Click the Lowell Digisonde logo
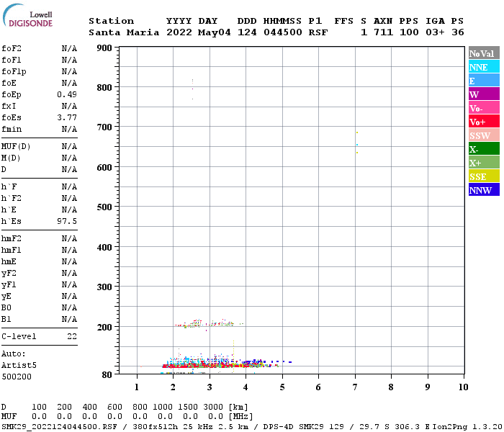Image resolution: width=504 pixels, height=432 pixels. point(27,15)
